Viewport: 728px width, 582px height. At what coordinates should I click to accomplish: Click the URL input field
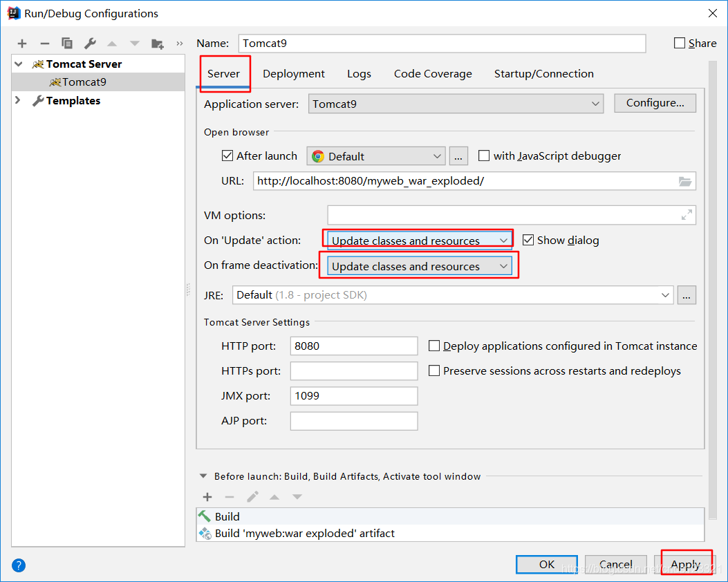point(474,181)
